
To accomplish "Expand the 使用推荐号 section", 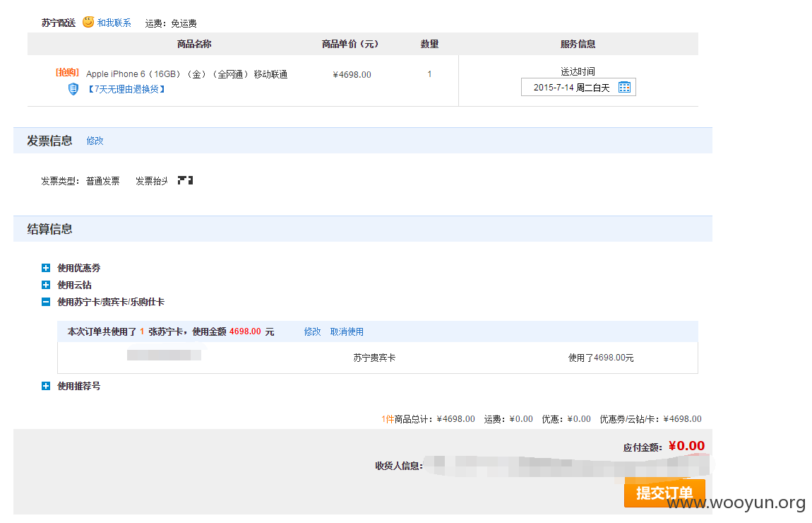I will pyautogui.click(x=46, y=386).
